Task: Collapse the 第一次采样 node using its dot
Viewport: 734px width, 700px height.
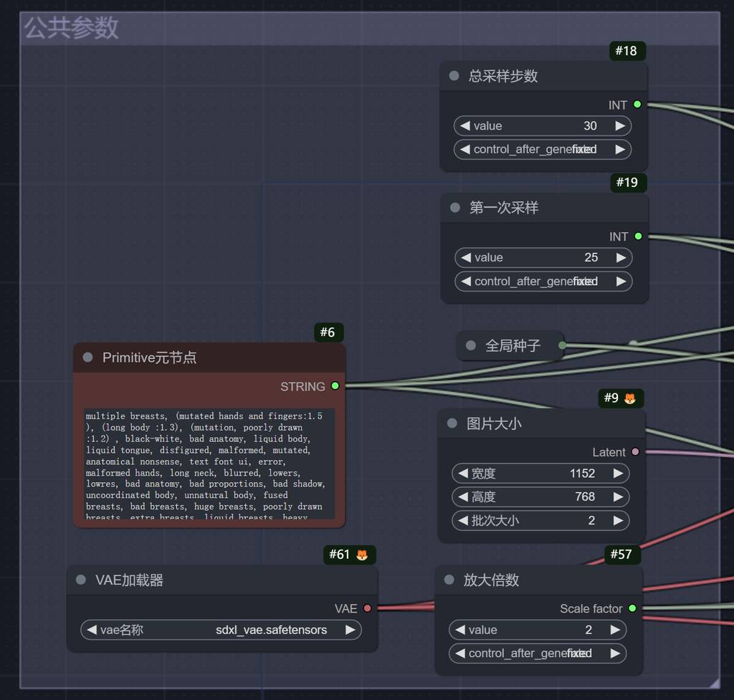Action: 454,208
